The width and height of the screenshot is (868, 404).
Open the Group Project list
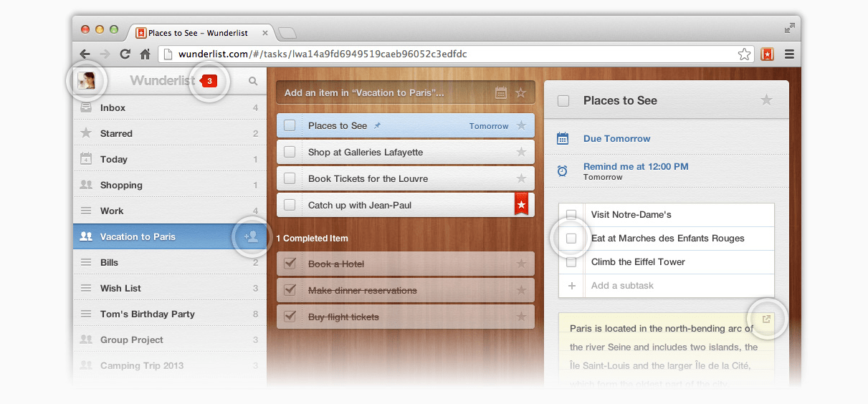[x=170, y=340]
